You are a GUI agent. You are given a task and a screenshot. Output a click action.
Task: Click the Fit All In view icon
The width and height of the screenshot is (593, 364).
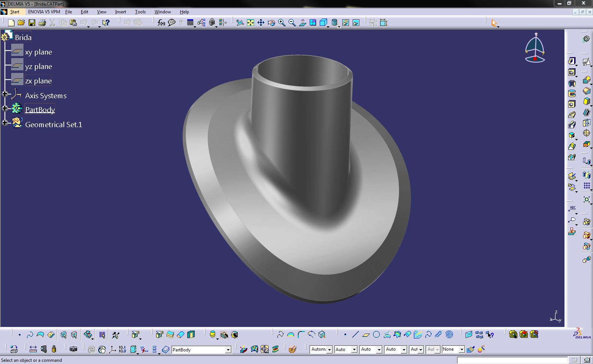click(250, 23)
